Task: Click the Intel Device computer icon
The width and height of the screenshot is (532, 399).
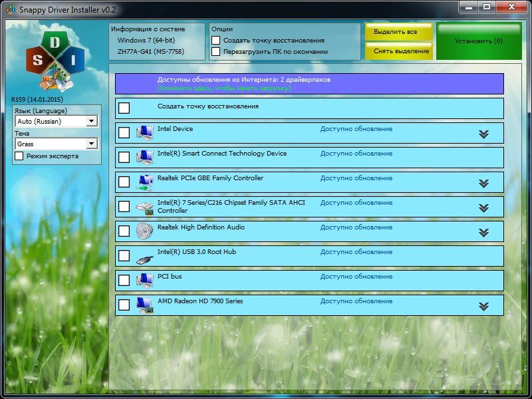Action: tap(145, 132)
